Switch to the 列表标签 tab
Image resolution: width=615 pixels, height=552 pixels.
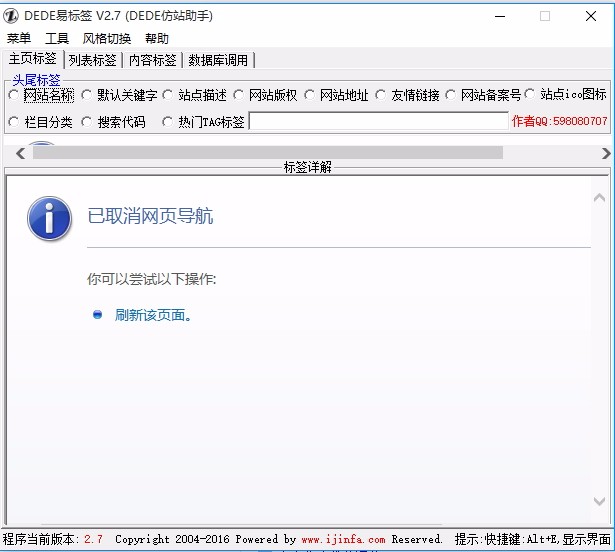[93, 60]
